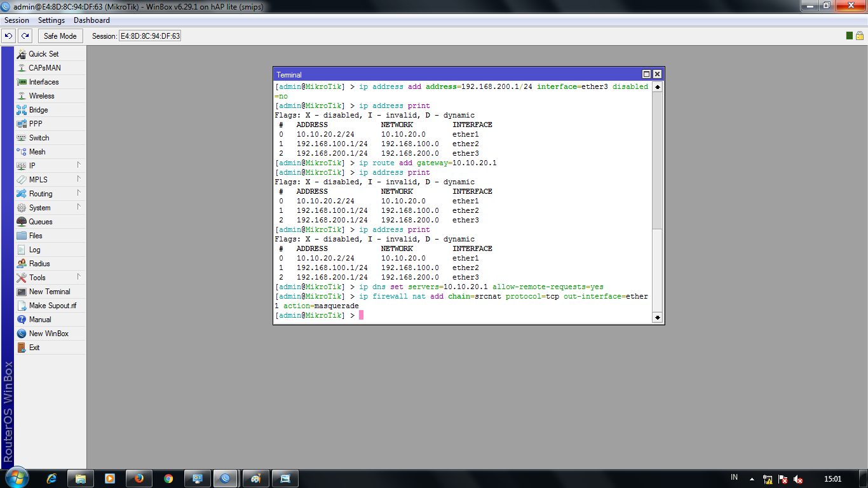Open the Radius menu icon
This screenshot has height=488, width=868.
22,264
